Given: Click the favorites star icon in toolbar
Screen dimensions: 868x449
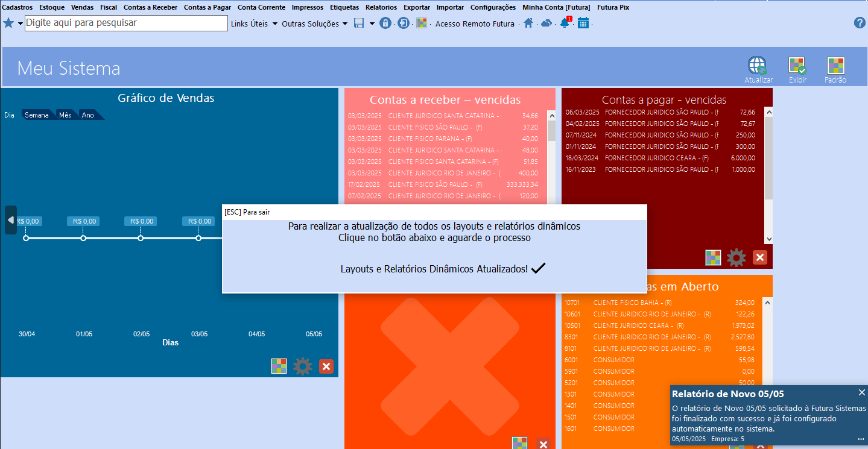Looking at the screenshot, I should (8, 23).
